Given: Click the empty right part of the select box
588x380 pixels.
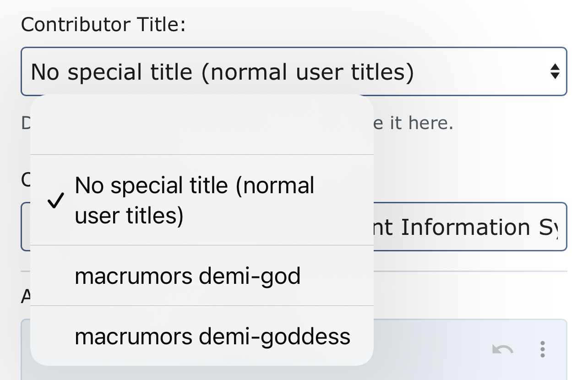Looking at the screenshot, I should (481, 72).
